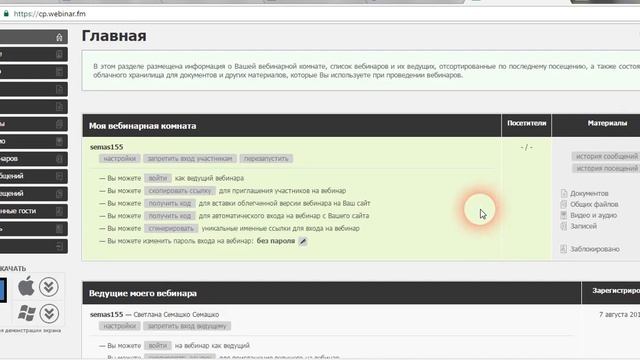This screenshot has width=640, height=360.
Task: Click the icon next to 'Заблокировано'
Action: point(564,249)
